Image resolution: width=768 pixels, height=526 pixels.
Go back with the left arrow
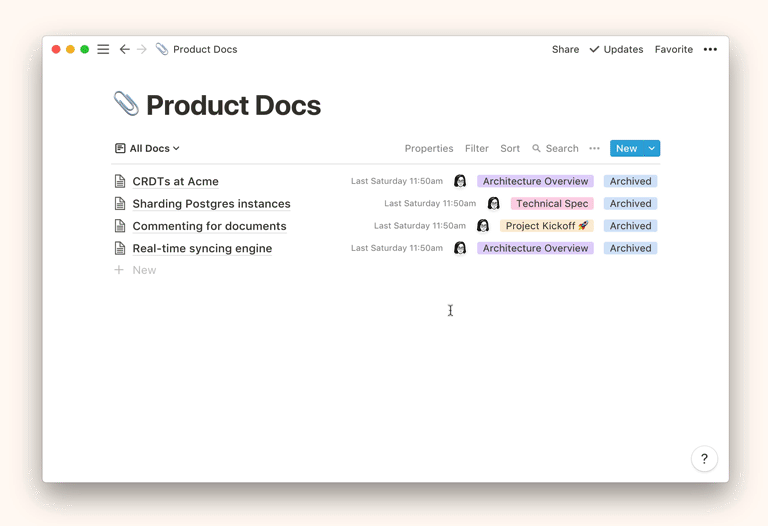pos(125,49)
